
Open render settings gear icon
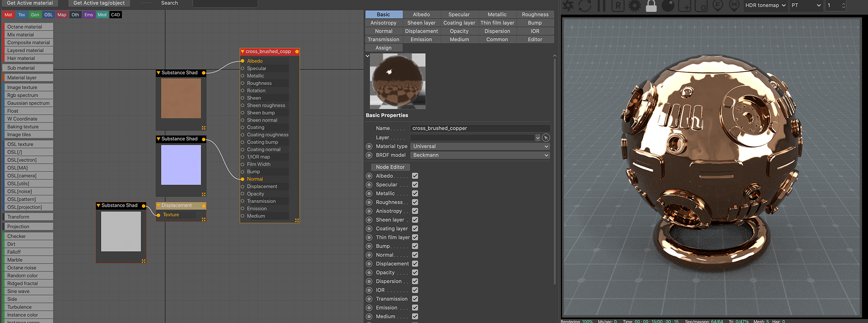[635, 6]
